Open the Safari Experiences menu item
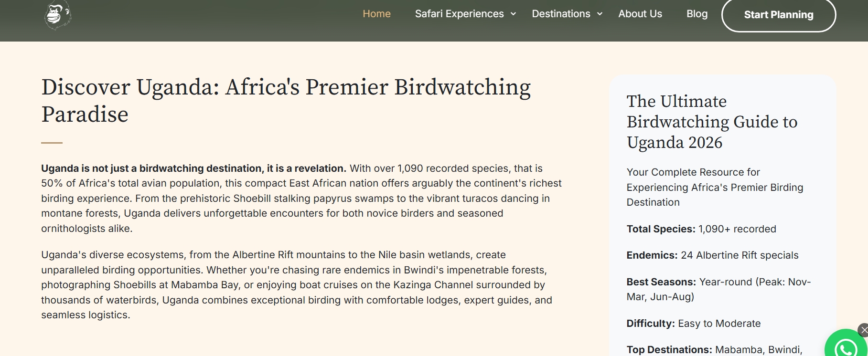Screen dimensions: 868x356 (x=459, y=14)
